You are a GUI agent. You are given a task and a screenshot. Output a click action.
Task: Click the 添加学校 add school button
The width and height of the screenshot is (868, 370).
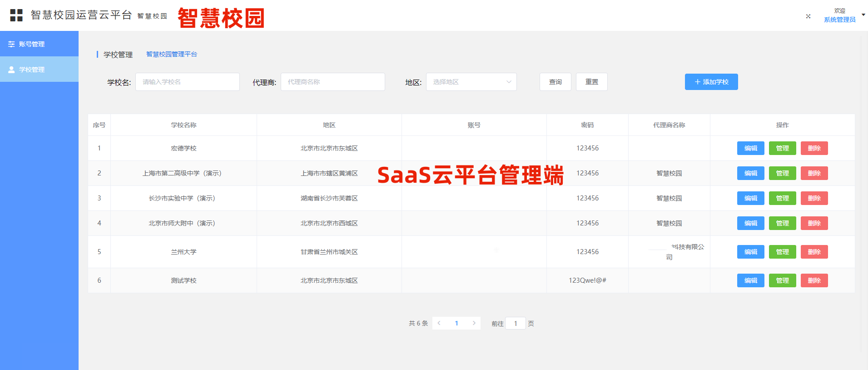pos(711,82)
